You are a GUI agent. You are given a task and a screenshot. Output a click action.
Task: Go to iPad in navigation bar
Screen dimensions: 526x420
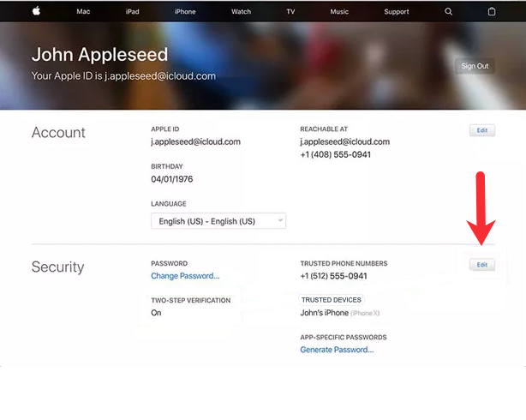tap(133, 11)
